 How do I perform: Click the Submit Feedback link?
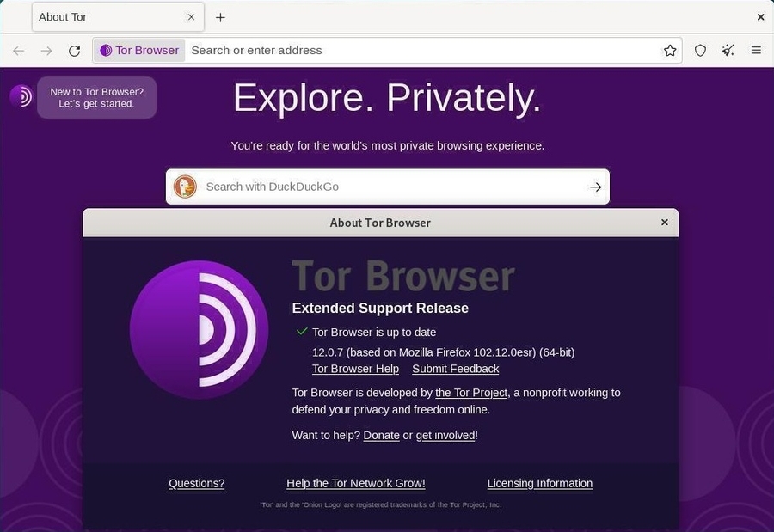click(x=456, y=369)
